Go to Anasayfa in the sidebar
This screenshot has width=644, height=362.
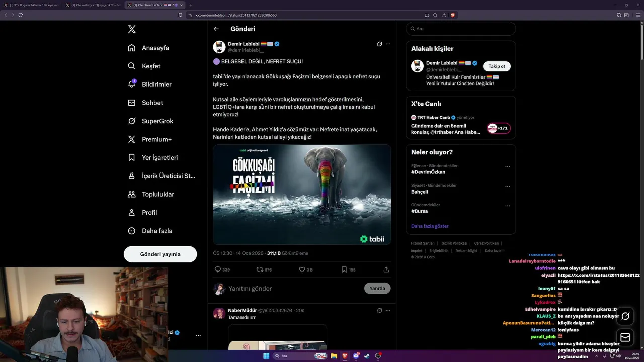point(148,48)
